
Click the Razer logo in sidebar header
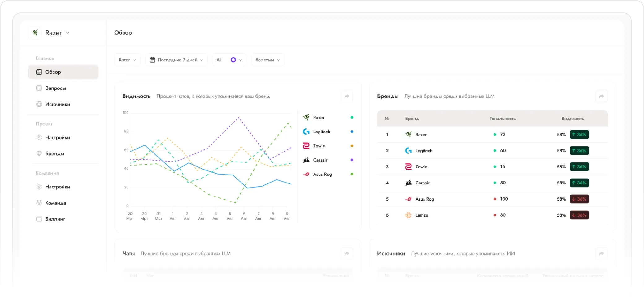(x=35, y=32)
